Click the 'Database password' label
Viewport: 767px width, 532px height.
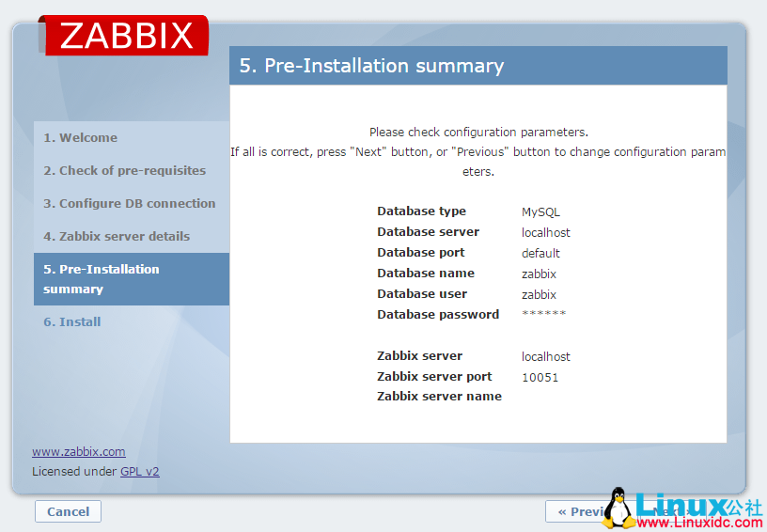(438, 314)
